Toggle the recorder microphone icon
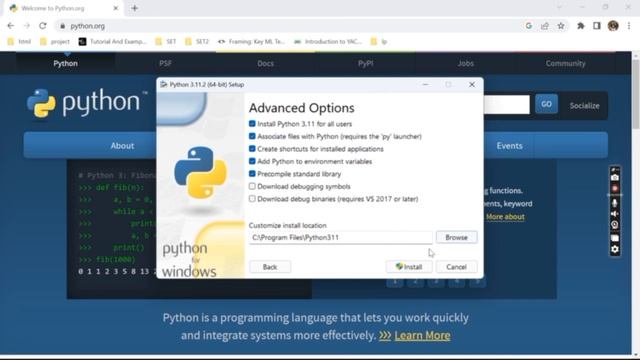 [x=615, y=203]
